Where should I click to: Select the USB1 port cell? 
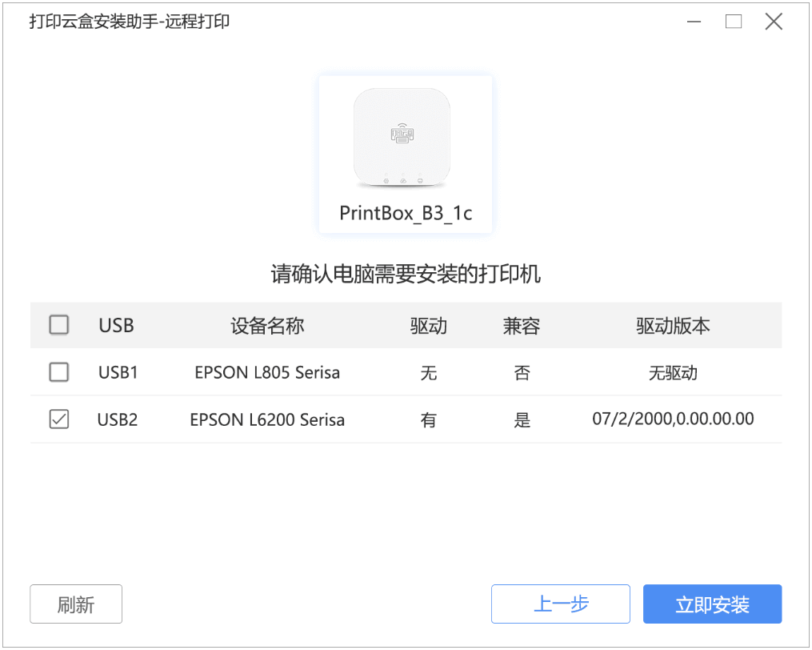point(118,373)
